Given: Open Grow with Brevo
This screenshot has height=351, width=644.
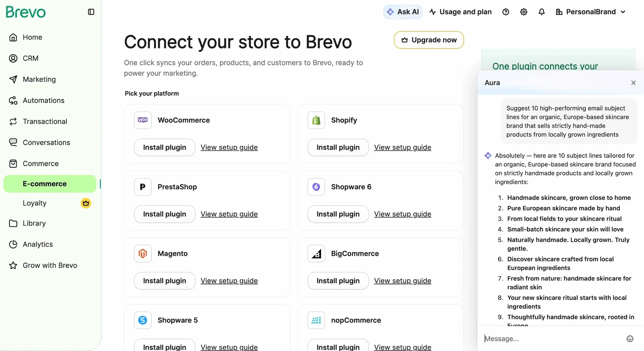Looking at the screenshot, I should tap(50, 265).
